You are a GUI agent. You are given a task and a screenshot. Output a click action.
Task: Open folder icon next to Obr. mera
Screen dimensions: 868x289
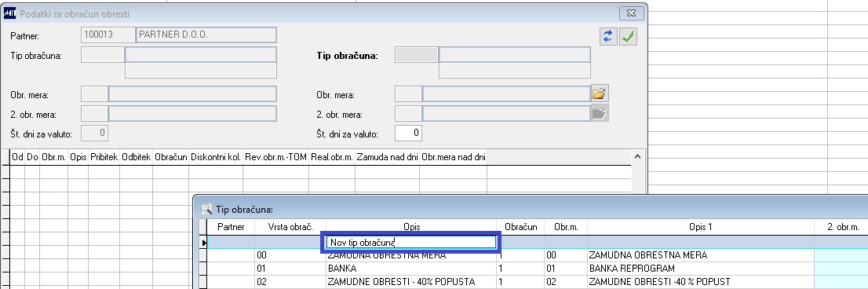pos(600,93)
